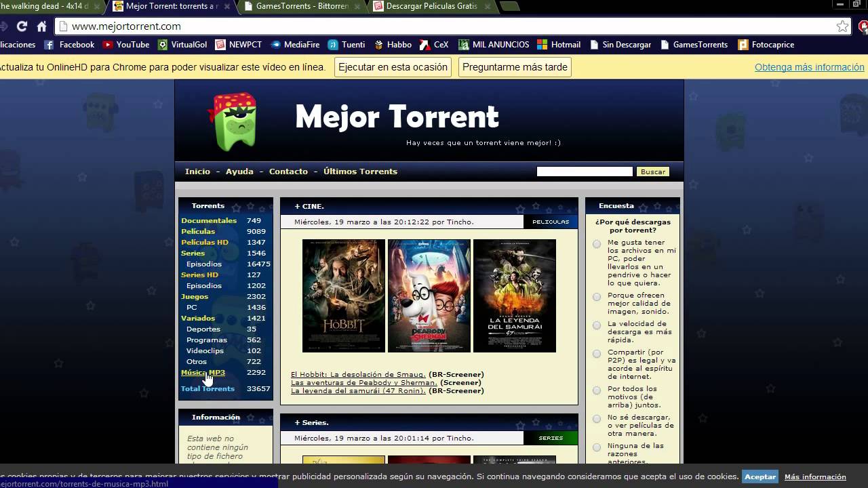Click Preguntarme más tarde button
Viewport: 868px width, 488px height.
(x=515, y=67)
